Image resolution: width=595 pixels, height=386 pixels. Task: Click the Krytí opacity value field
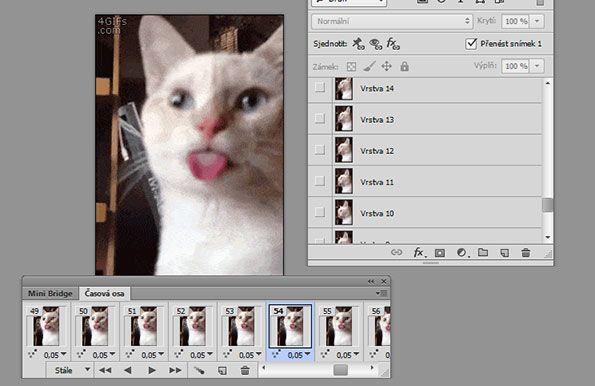click(x=516, y=21)
